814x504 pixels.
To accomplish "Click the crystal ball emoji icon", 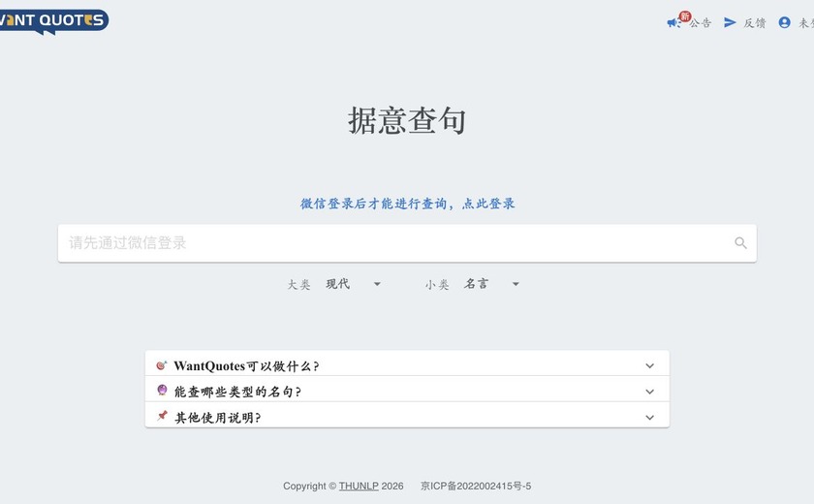I will [x=162, y=390].
